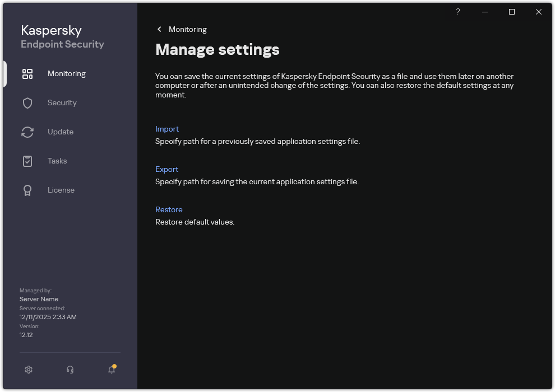This screenshot has width=555, height=392.
Task: Open Tasks using the clipboard icon
Action: click(x=27, y=161)
